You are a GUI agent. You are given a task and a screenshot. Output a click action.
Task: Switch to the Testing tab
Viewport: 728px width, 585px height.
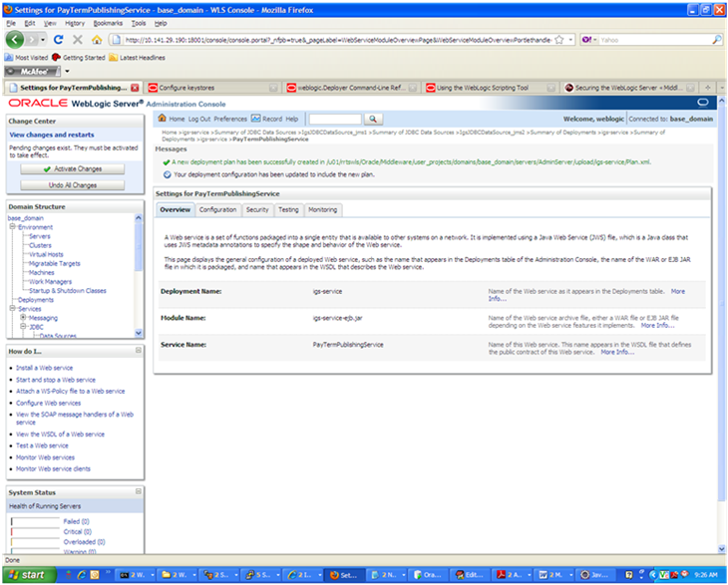pyautogui.click(x=288, y=210)
